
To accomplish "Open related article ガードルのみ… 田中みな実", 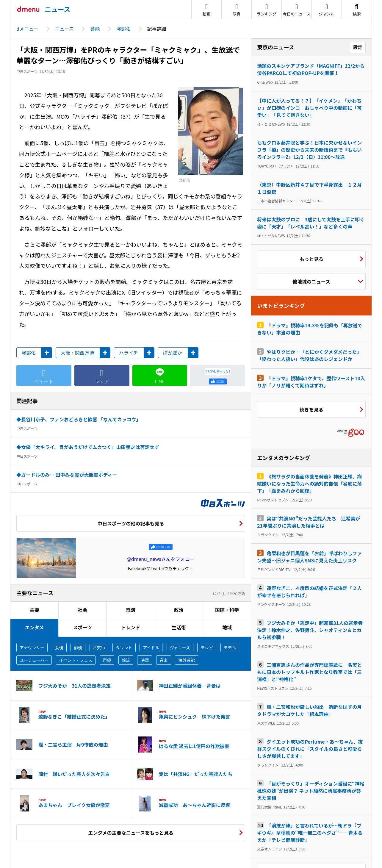I will click(x=67, y=474).
